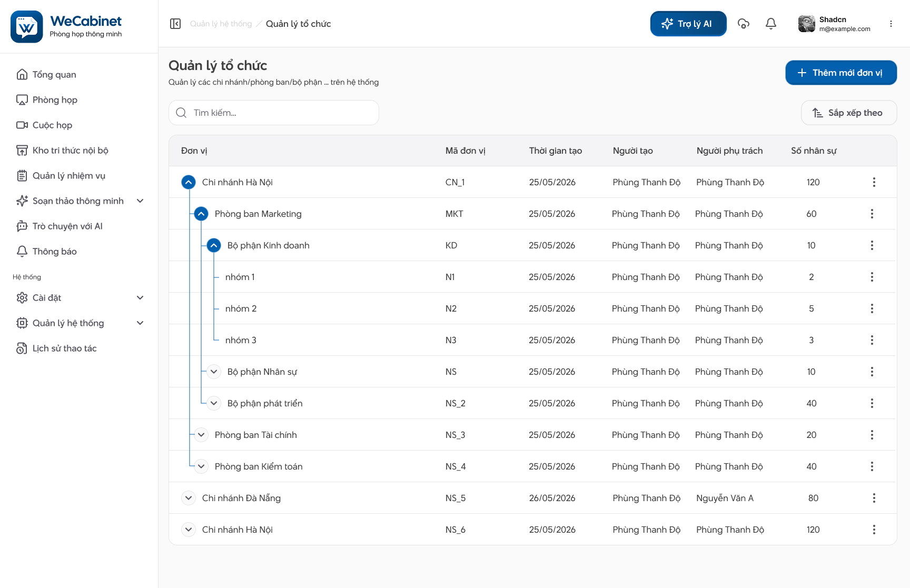The width and height of the screenshot is (910, 588).
Task: Open Kho tri thức nội bộ
Action: point(79,151)
